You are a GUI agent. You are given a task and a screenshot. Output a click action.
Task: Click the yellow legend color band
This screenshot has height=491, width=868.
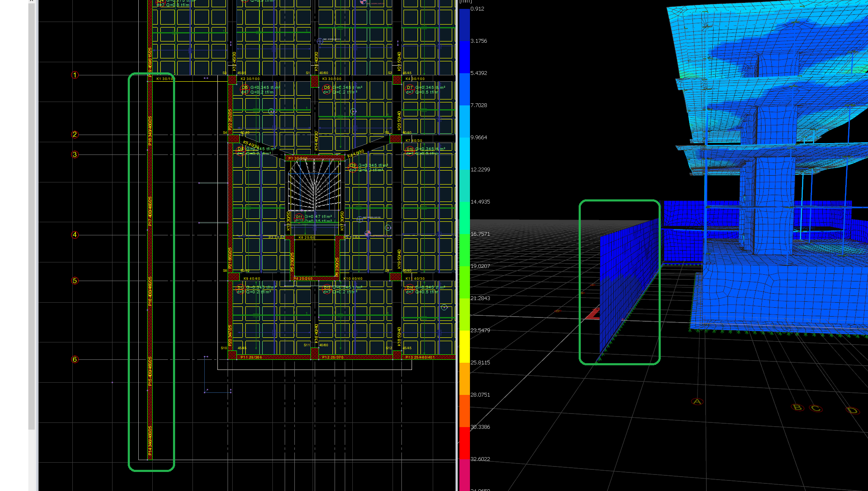[464, 346]
